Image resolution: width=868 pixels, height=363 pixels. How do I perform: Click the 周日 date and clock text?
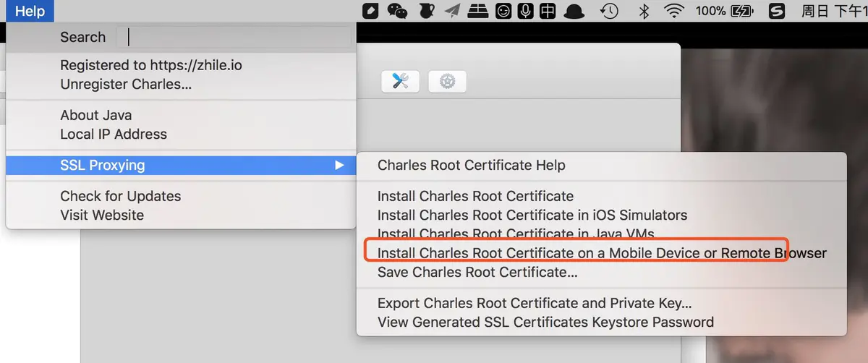pyautogui.click(x=835, y=11)
